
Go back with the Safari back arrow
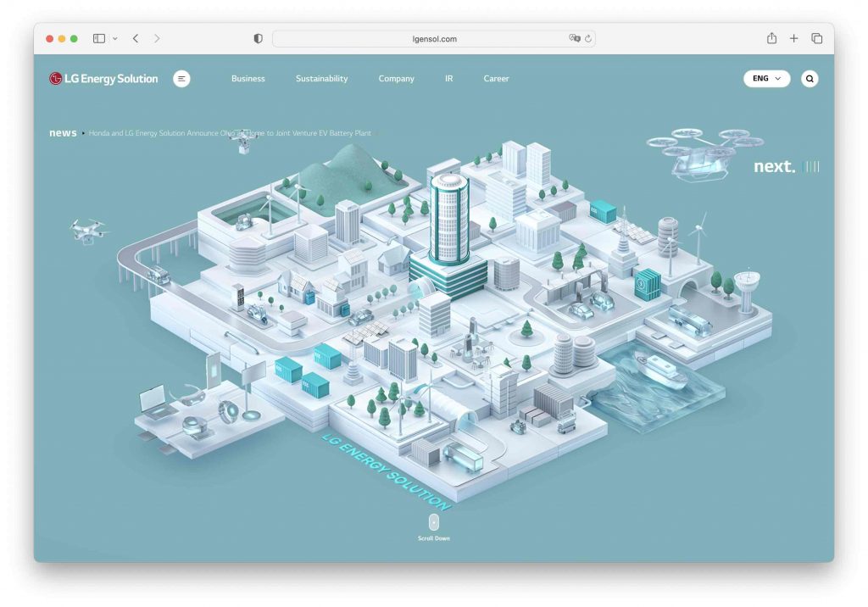(x=136, y=38)
